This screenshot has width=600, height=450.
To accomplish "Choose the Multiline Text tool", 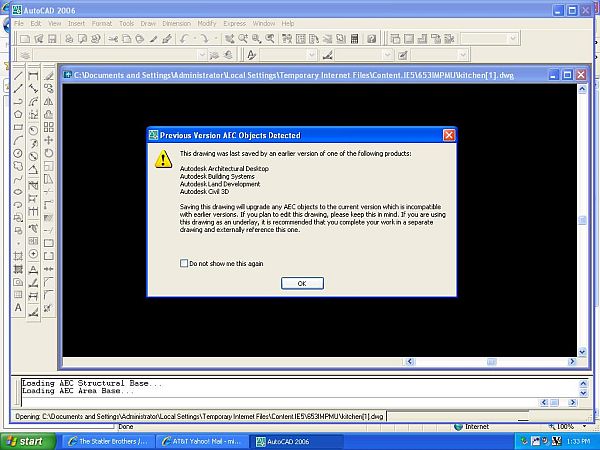I will [x=18, y=308].
